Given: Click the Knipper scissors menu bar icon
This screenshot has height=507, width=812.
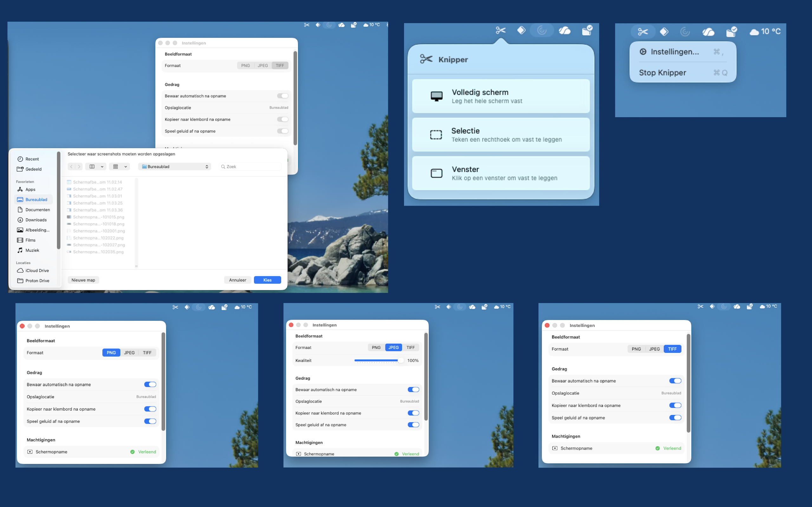Looking at the screenshot, I should coord(501,30).
